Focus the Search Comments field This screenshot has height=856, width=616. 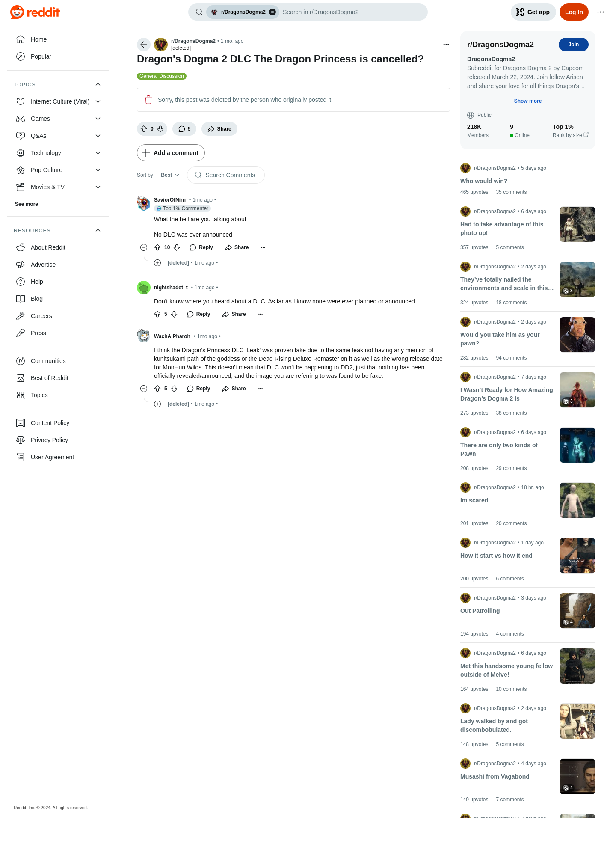(x=225, y=175)
